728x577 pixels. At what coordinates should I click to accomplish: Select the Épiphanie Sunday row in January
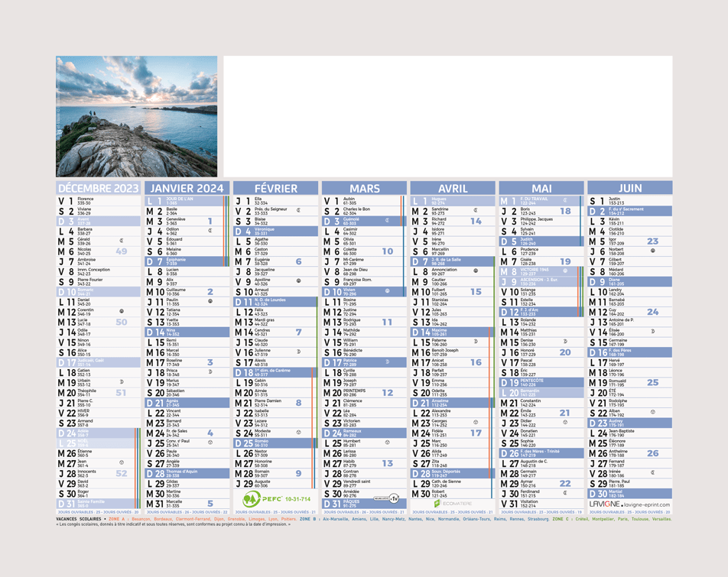pos(184,261)
